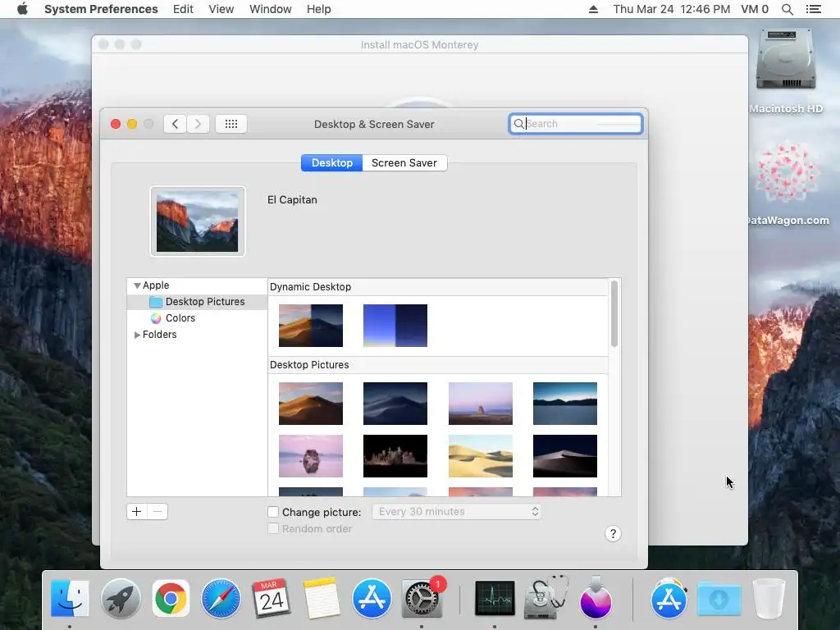Toggle the Random order checkbox
The width and height of the screenshot is (840, 630).
273,529
